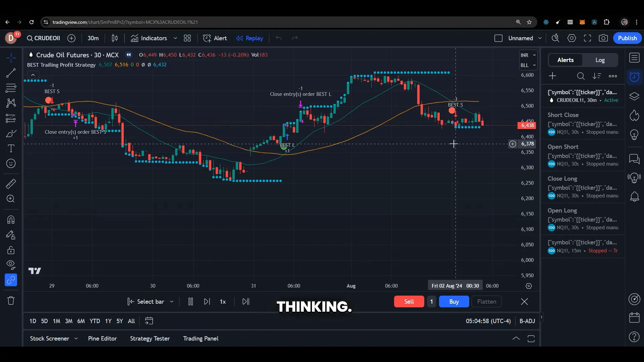Open quick search lightning icon

coord(555,38)
